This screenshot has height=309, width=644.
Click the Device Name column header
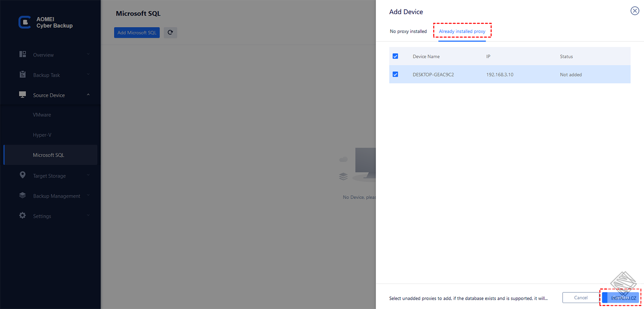pos(426,56)
